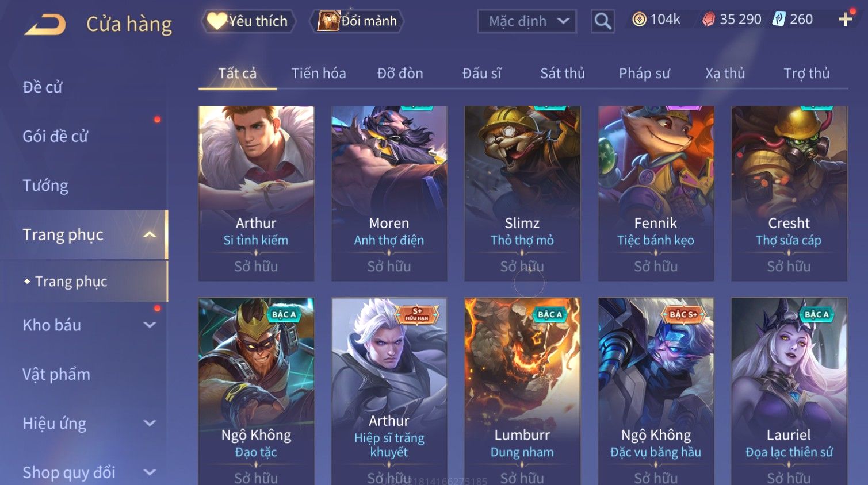Viewport: 868px width, 485px height.
Task: Open Gói đề cử in sidebar
Action: [x=55, y=136]
